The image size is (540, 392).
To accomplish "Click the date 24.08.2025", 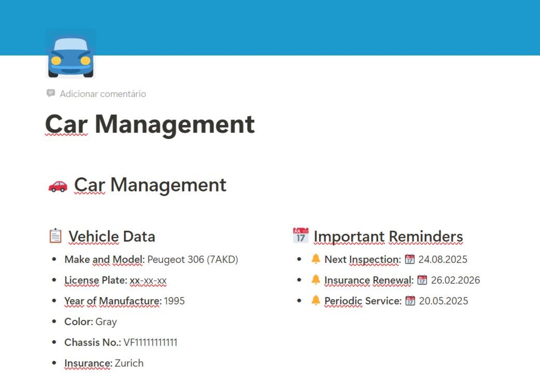I will (443, 259).
